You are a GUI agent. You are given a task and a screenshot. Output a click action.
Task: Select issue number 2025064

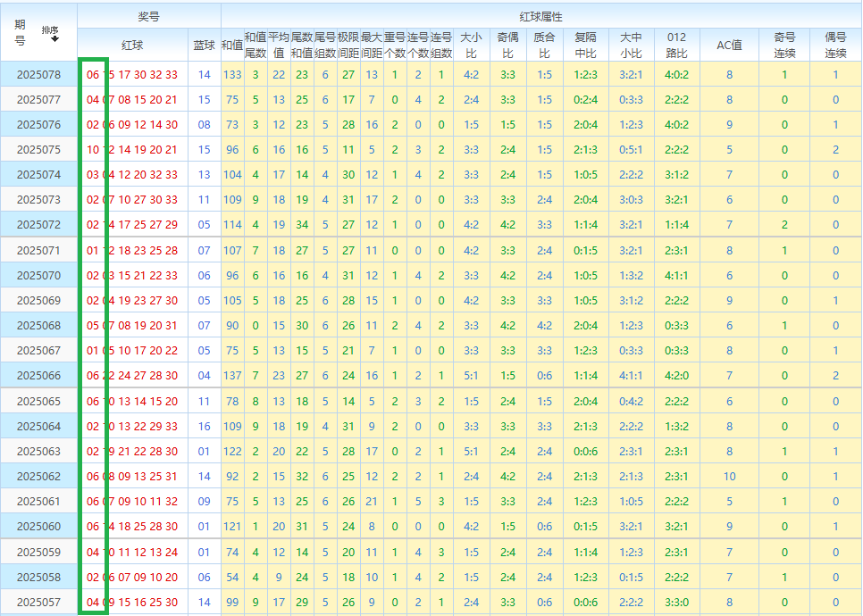pyautogui.click(x=38, y=427)
